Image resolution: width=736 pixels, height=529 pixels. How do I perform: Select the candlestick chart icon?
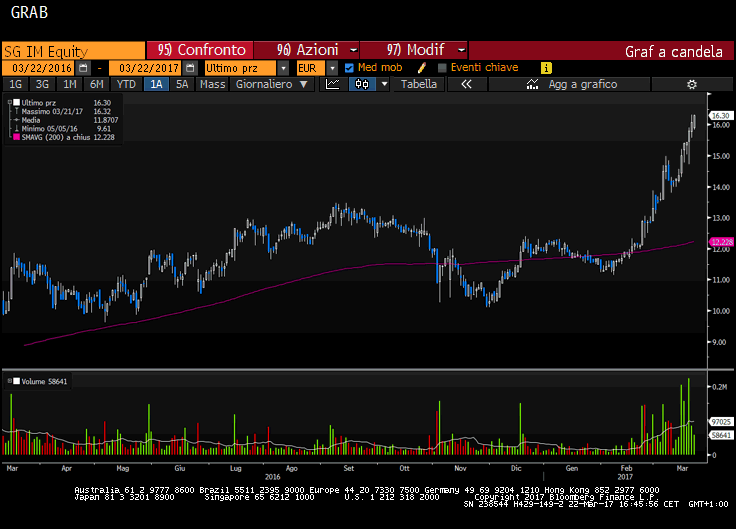360,85
